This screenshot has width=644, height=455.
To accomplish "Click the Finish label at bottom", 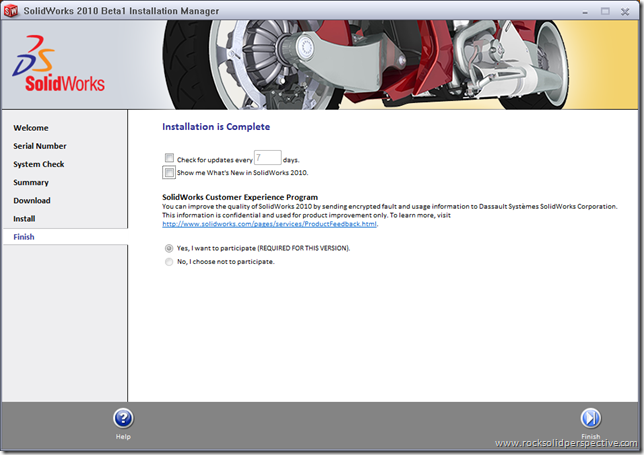I will coord(591,437).
